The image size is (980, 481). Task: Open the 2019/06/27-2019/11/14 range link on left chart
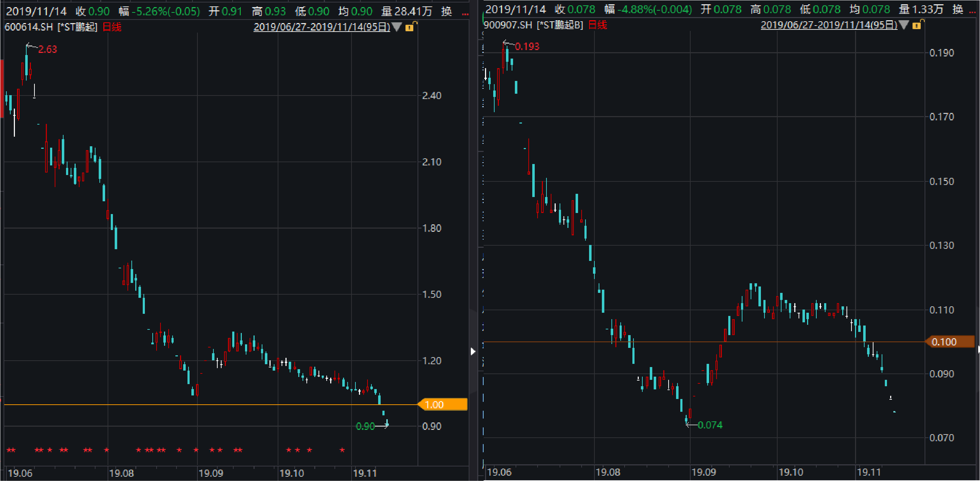322,27
